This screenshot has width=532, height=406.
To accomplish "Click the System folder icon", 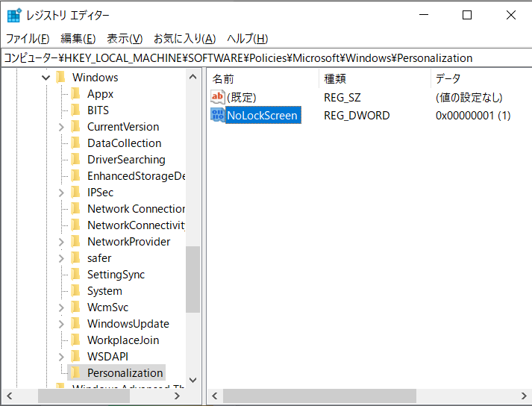I will point(75,291).
